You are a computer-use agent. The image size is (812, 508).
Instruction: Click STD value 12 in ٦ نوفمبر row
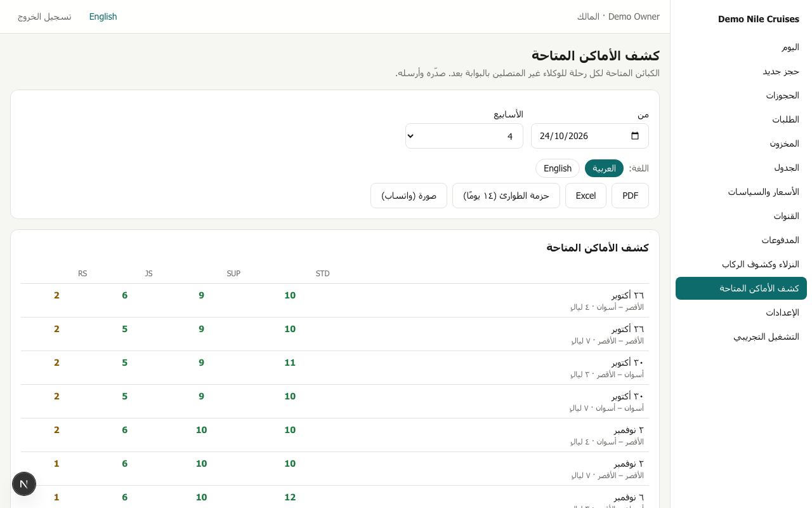coord(290,497)
